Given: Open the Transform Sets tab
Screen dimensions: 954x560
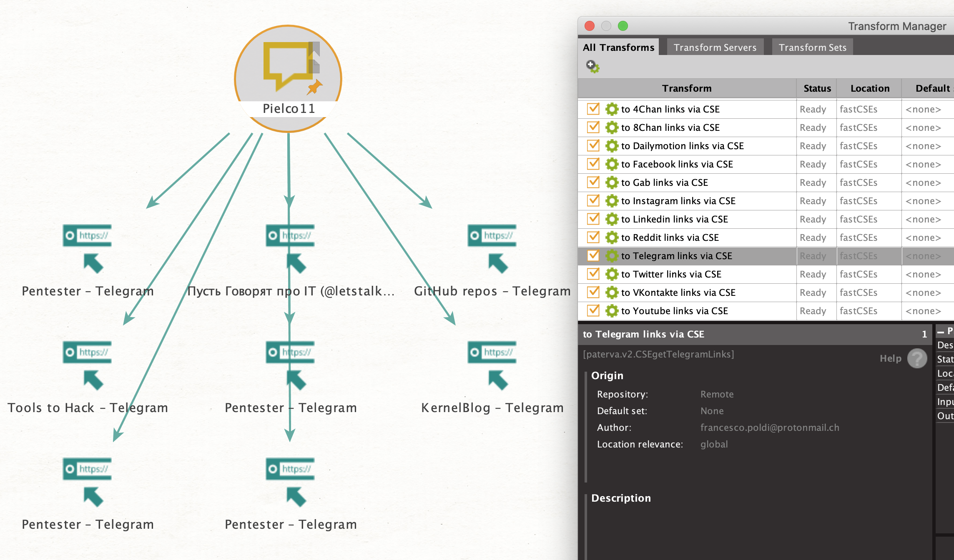Looking at the screenshot, I should click(x=812, y=47).
